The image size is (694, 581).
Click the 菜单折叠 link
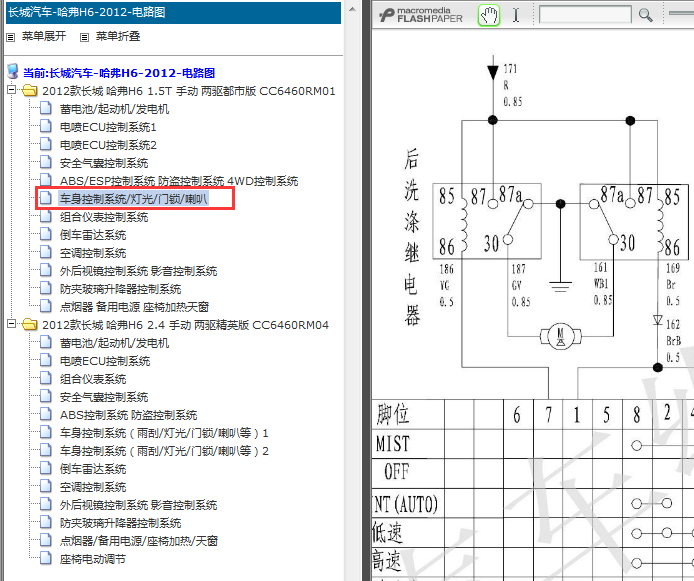point(118,36)
